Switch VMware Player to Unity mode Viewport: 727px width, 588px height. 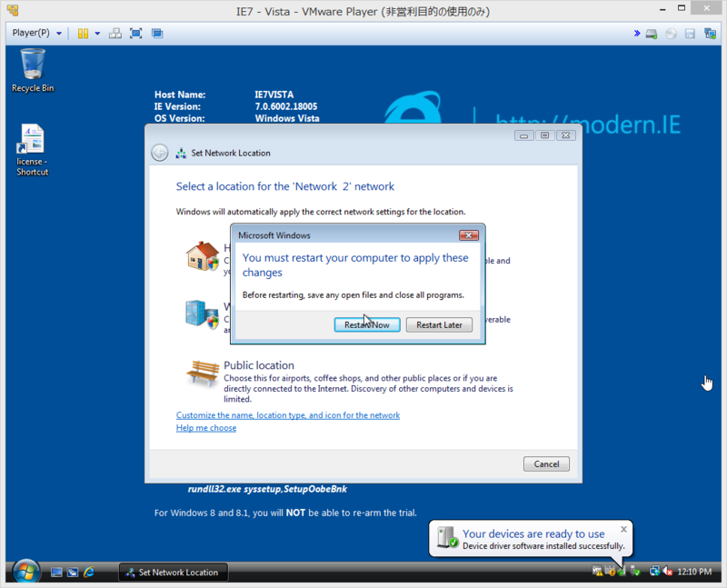pos(157,34)
